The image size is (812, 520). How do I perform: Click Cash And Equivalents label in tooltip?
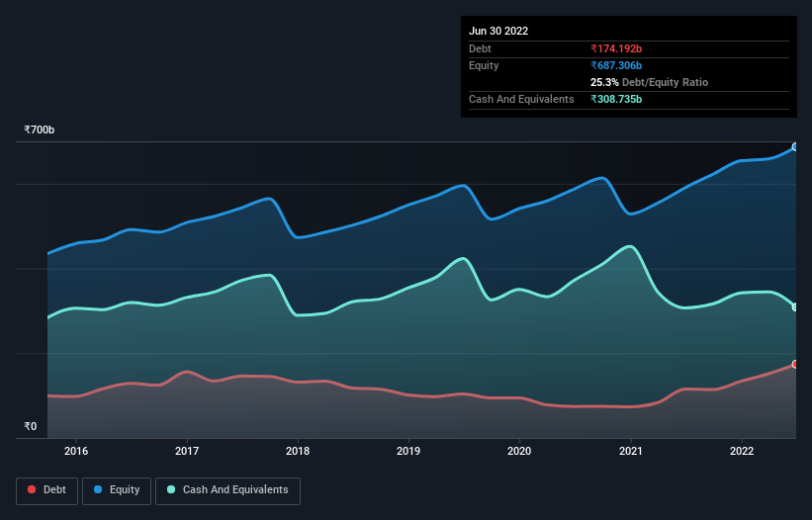coord(521,99)
